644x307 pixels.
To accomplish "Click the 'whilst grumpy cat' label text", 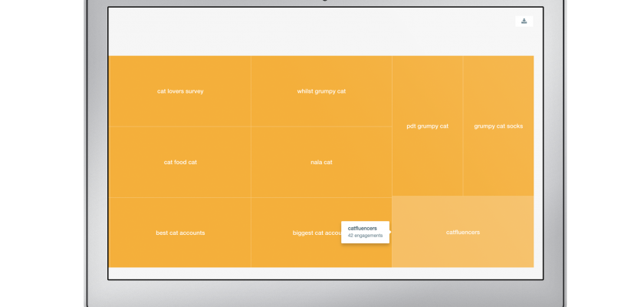I will click(321, 91).
